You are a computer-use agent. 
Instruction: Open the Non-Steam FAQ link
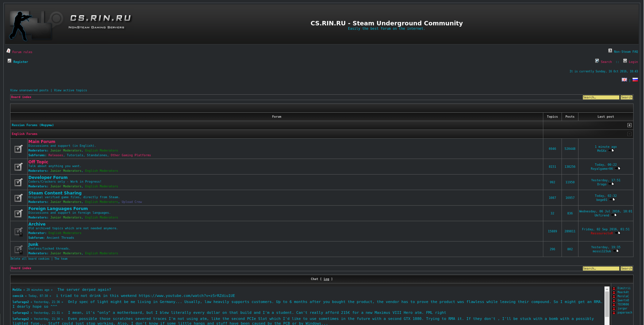(x=626, y=52)
